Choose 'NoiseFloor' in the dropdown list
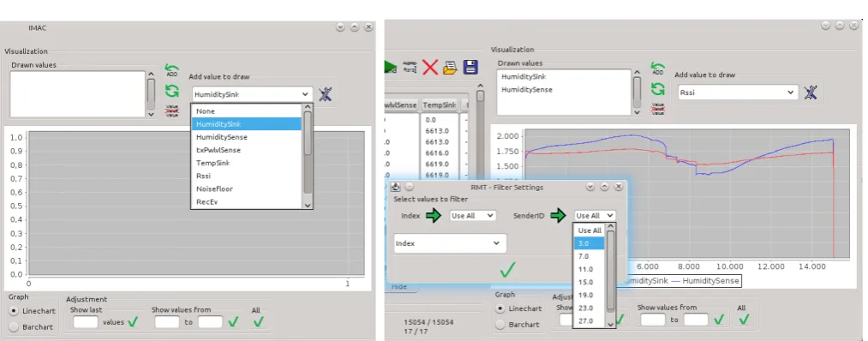Image resolution: width=868 pixels, height=341 pixels. point(247,188)
